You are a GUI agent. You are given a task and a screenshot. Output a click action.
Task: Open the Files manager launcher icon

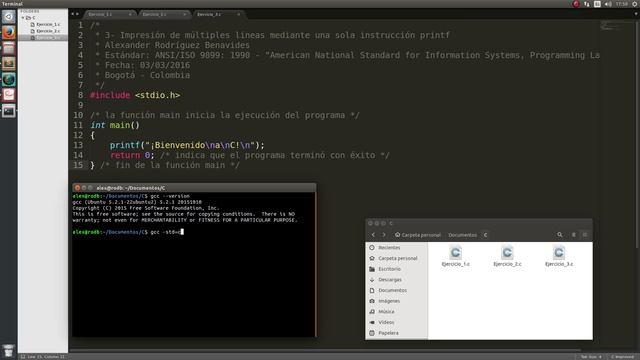point(9,48)
